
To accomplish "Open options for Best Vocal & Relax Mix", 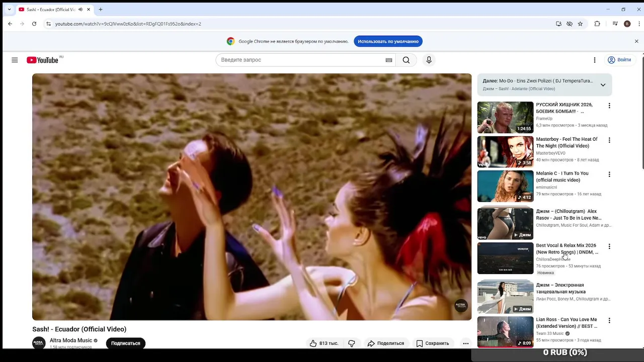I will point(609,246).
